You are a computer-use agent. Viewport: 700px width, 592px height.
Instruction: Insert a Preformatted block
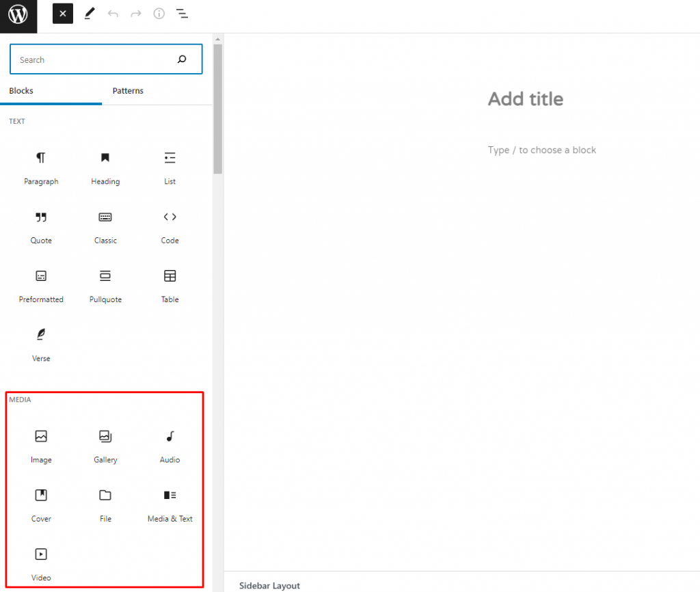41,286
